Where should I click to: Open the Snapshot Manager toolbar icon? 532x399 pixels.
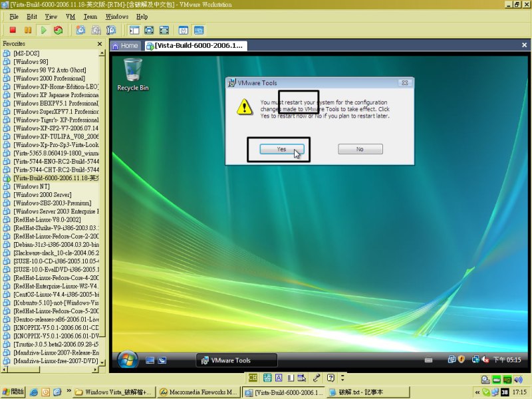point(111,30)
